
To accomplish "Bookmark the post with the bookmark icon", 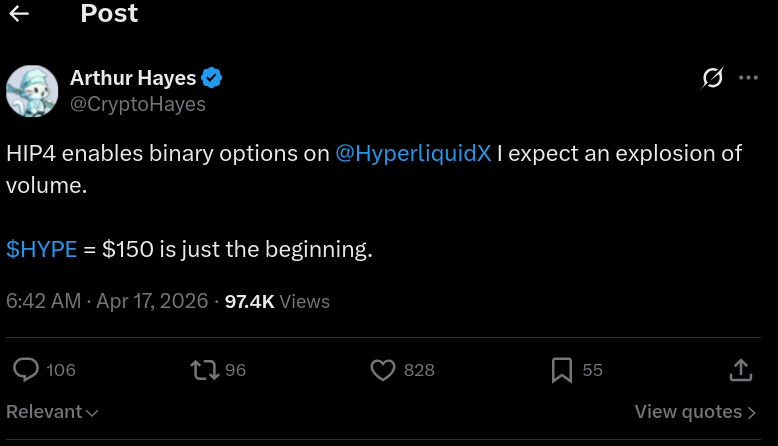I will point(562,370).
